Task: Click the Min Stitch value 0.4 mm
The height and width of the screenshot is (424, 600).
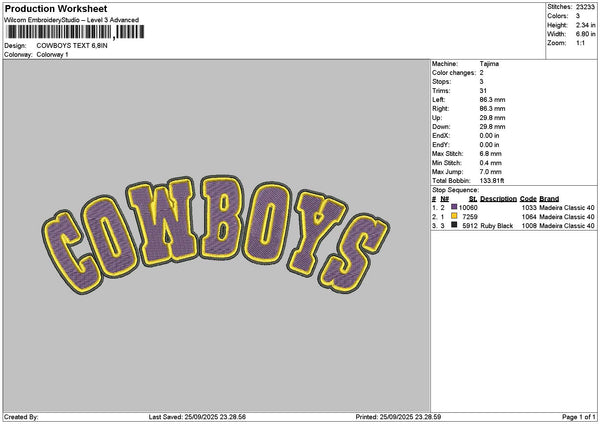Action: (491, 163)
